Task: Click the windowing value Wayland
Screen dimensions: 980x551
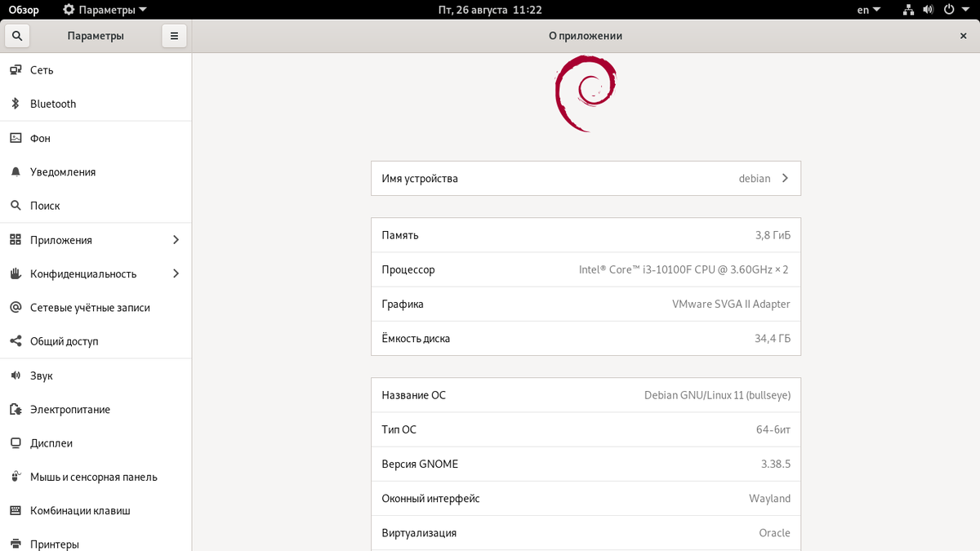Action: pyautogui.click(x=769, y=498)
